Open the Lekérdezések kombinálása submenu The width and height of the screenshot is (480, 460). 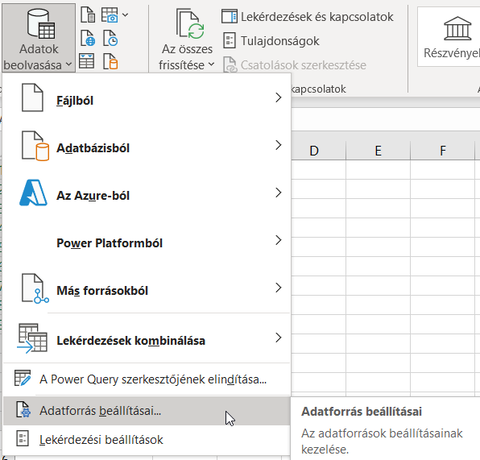pos(147,339)
